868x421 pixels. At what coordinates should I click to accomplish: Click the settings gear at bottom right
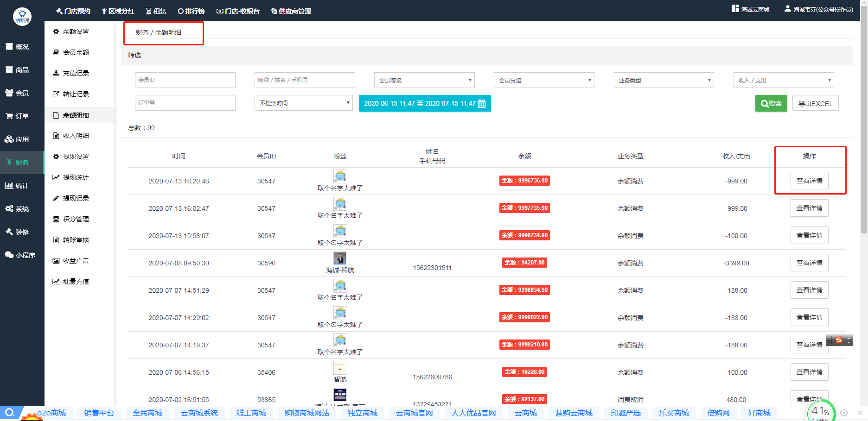pyautogui.click(x=844, y=413)
